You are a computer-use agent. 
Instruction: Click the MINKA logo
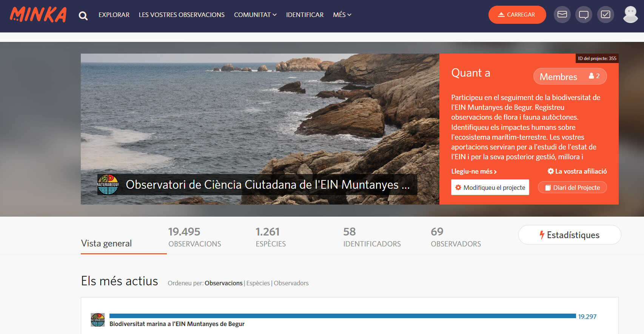pyautogui.click(x=38, y=15)
